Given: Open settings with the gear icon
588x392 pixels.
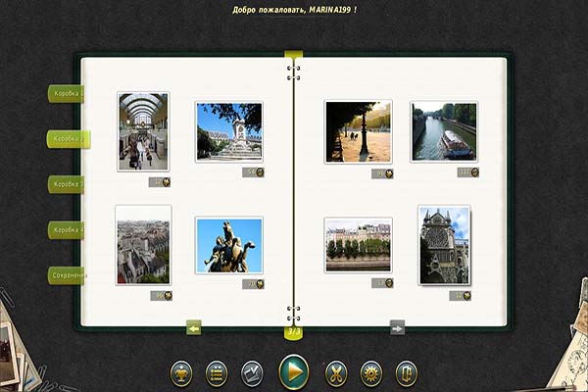Looking at the screenshot, I should click(371, 372).
